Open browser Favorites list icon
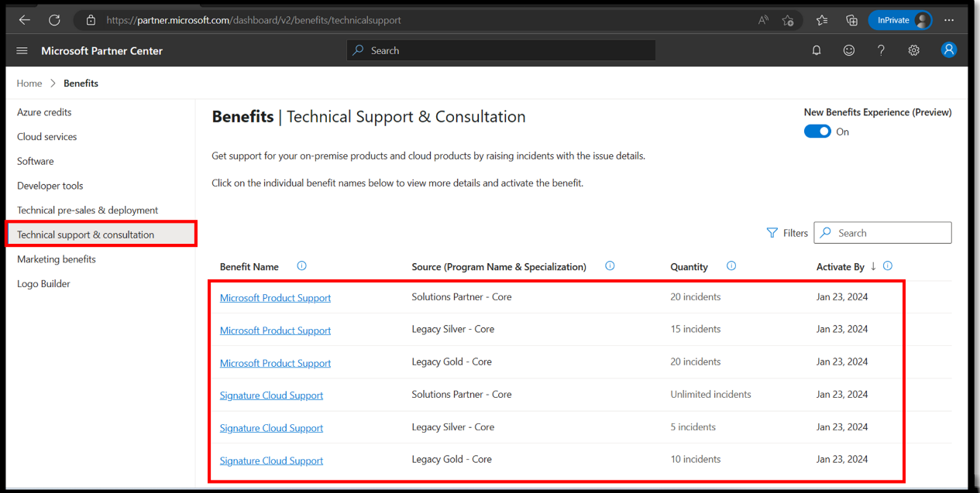Viewport: 980px width, 493px height. pyautogui.click(x=822, y=20)
